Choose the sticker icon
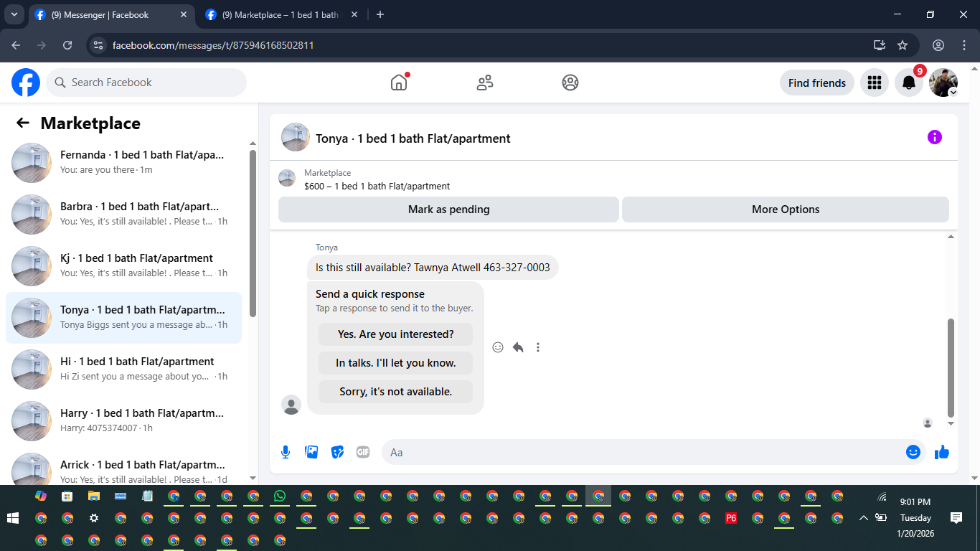Screen dimensions: 980x551 click(337, 452)
